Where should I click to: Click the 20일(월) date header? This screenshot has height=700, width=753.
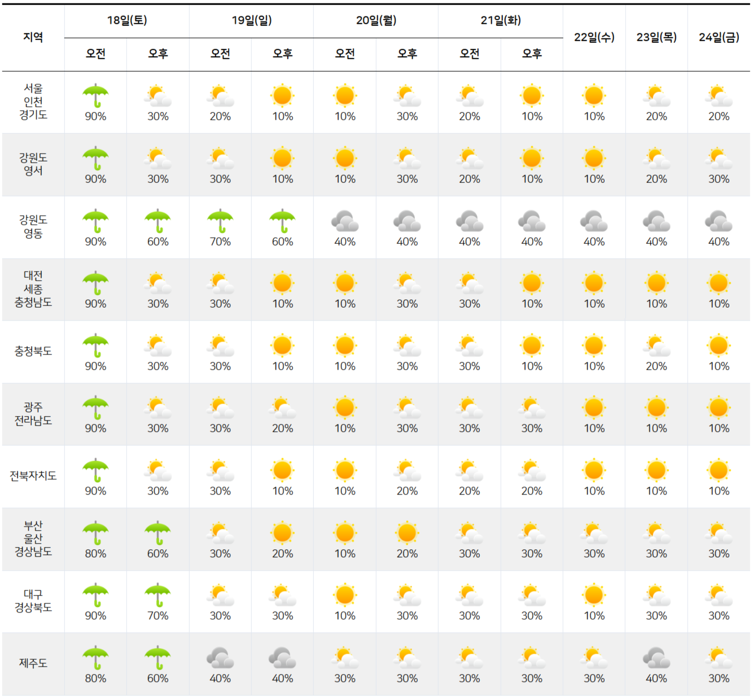point(376,20)
